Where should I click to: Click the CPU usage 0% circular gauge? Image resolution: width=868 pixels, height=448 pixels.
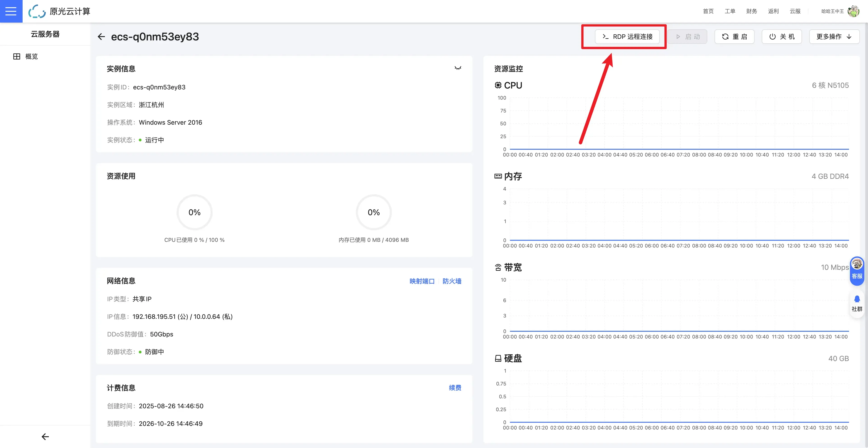(194, 212)
